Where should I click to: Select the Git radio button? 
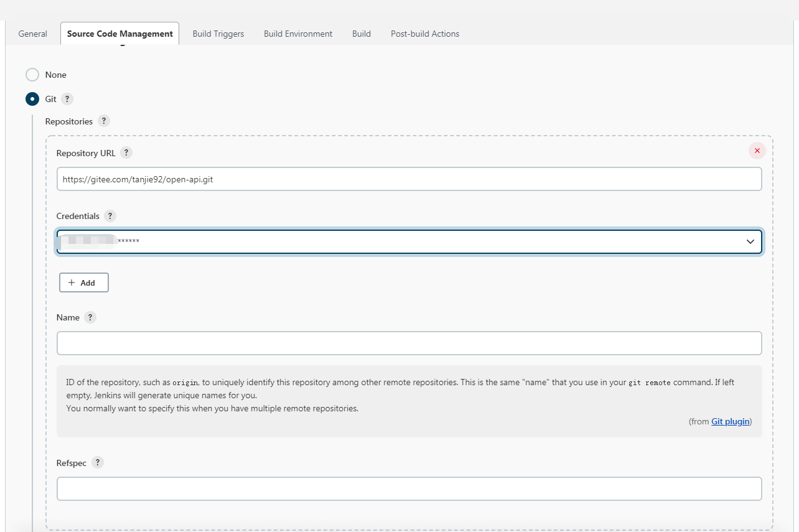(x=32, y=99)
